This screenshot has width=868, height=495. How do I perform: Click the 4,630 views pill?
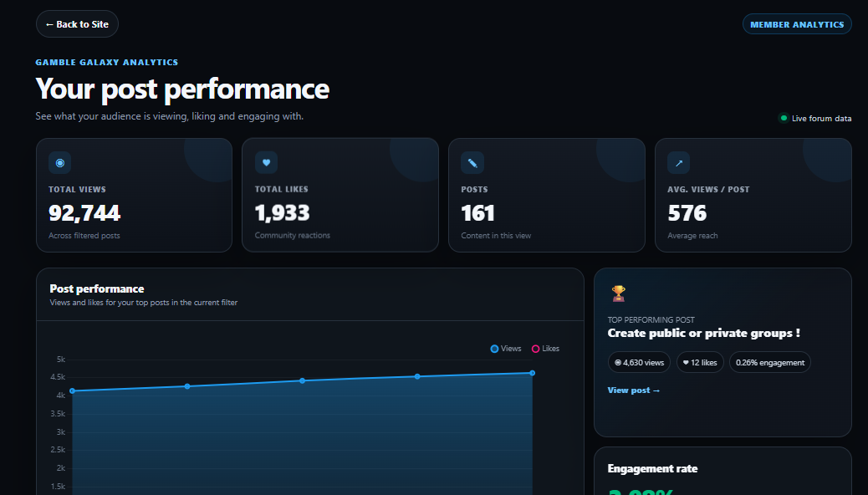point(639,363)
